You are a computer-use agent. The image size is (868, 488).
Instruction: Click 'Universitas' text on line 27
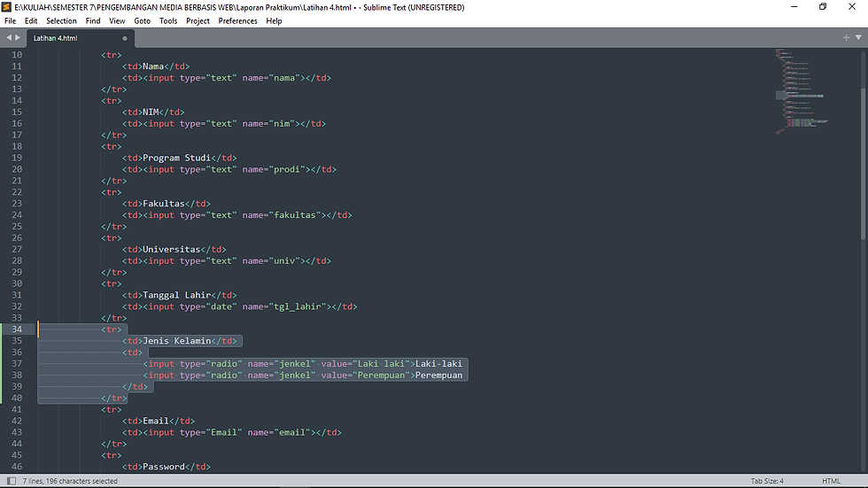(x=172, y=250)
